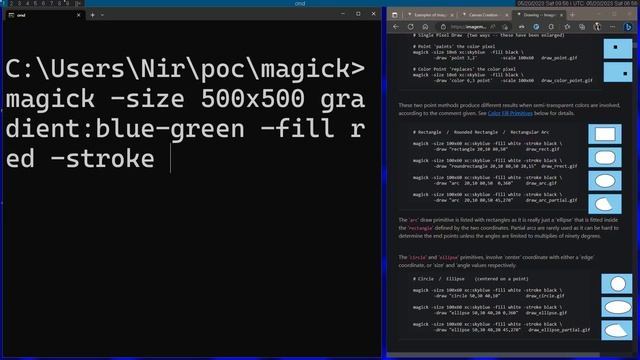Viewport: 640px width, 360px height.
Task: Click the '# Rectangle / Rounded Rectangle' comment line
Action: click(481, 132)
